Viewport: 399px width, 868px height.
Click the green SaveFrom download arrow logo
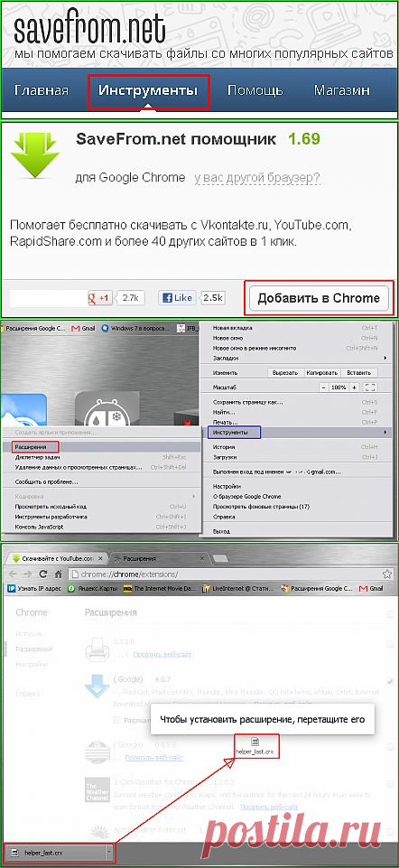pos(35,155)
